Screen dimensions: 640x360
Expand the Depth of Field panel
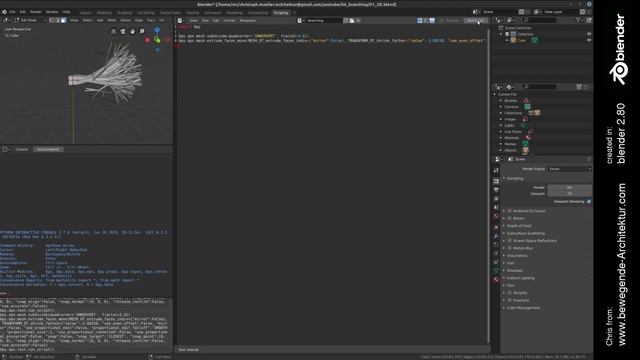coord(518,226)
